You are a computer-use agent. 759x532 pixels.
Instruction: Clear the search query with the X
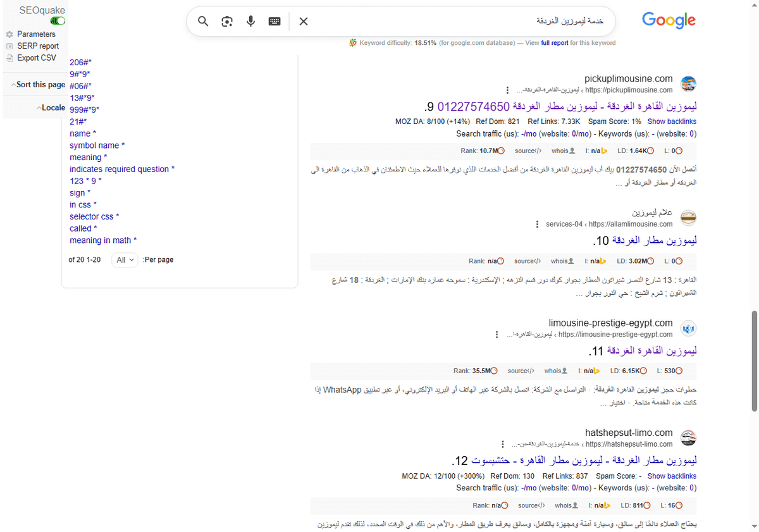tap(303, 21)
